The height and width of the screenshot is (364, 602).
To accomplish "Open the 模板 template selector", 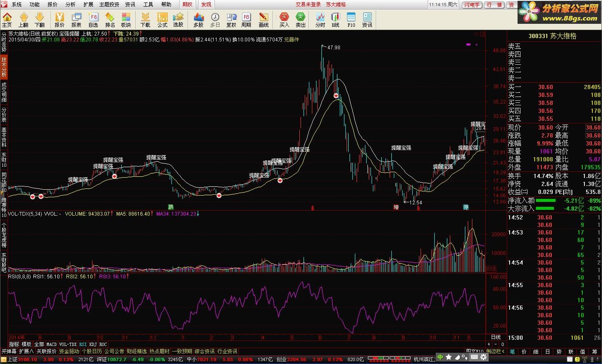I will click(x=26, y=344).
